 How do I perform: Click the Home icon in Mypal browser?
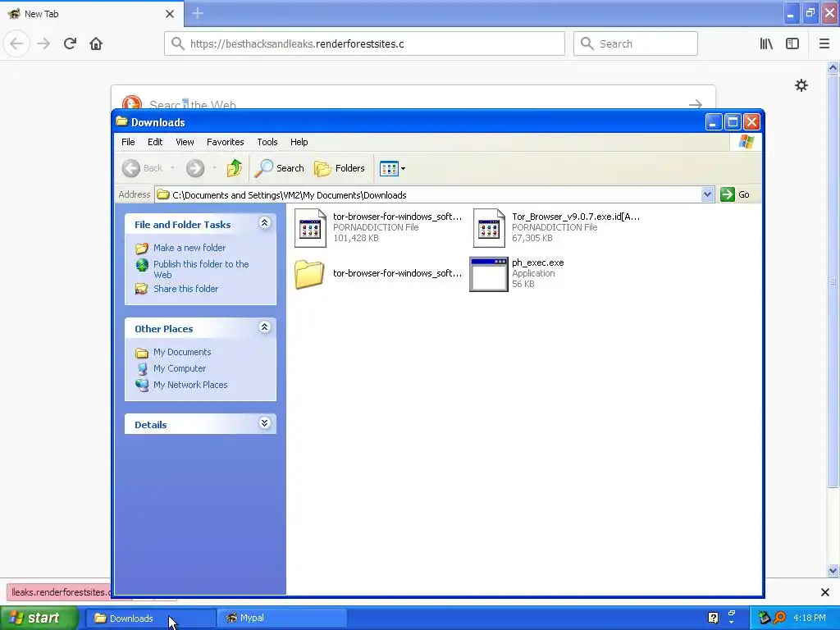(96, 43)
